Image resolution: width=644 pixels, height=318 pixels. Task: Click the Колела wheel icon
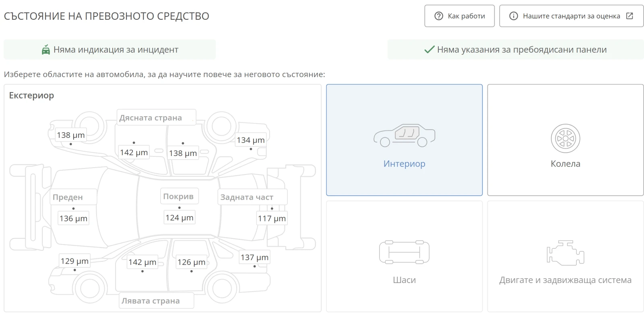(x=565, y=138)
